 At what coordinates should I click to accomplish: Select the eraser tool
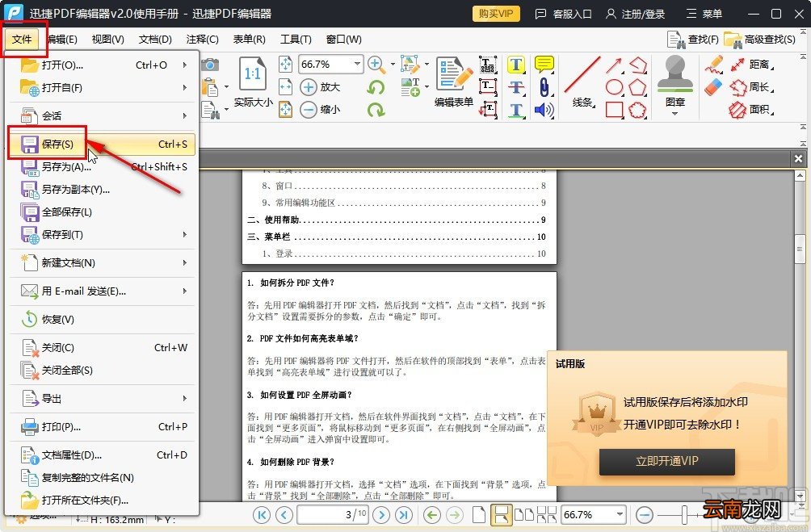click(713, 87)
